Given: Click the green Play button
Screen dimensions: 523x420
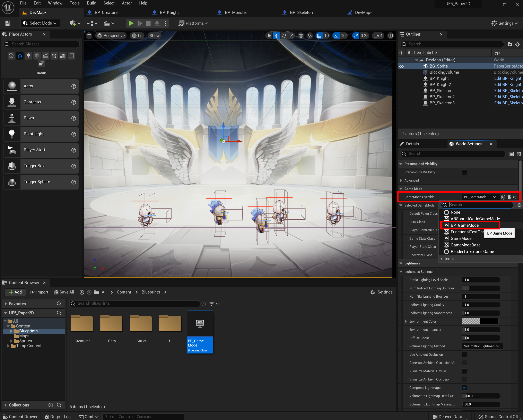Looking at the screenshot, I should [131, 23].
